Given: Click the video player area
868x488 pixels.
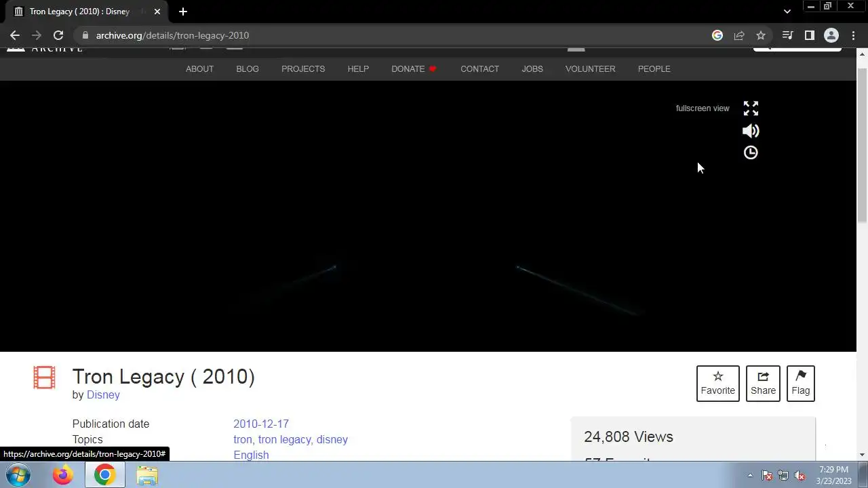Looking at the screenshot, I should (x=428, y=216).
